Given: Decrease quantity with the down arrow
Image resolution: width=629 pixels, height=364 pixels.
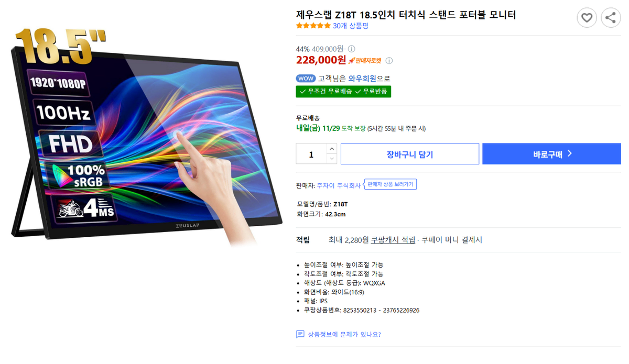Looking at the screenshot, I should coord(332,159).
